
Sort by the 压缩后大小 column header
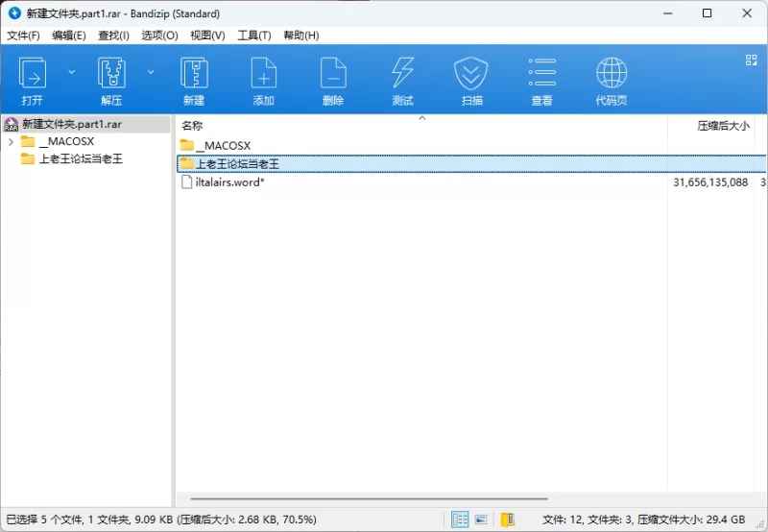(722, 126)
